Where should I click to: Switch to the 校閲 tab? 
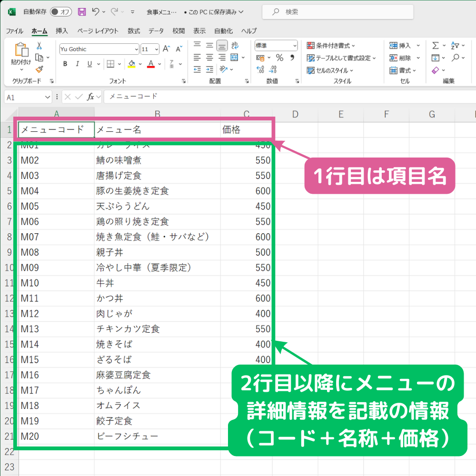click(x=178, y=31)
